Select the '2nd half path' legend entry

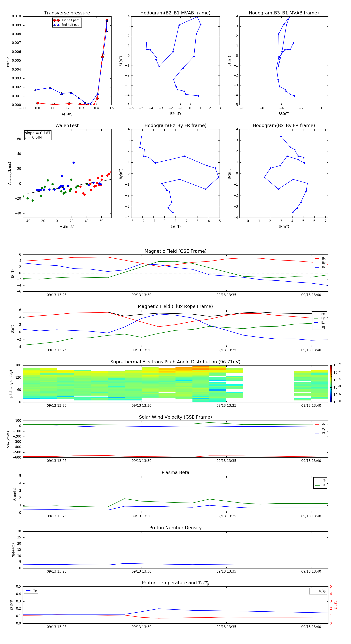(x=67, y=25)
